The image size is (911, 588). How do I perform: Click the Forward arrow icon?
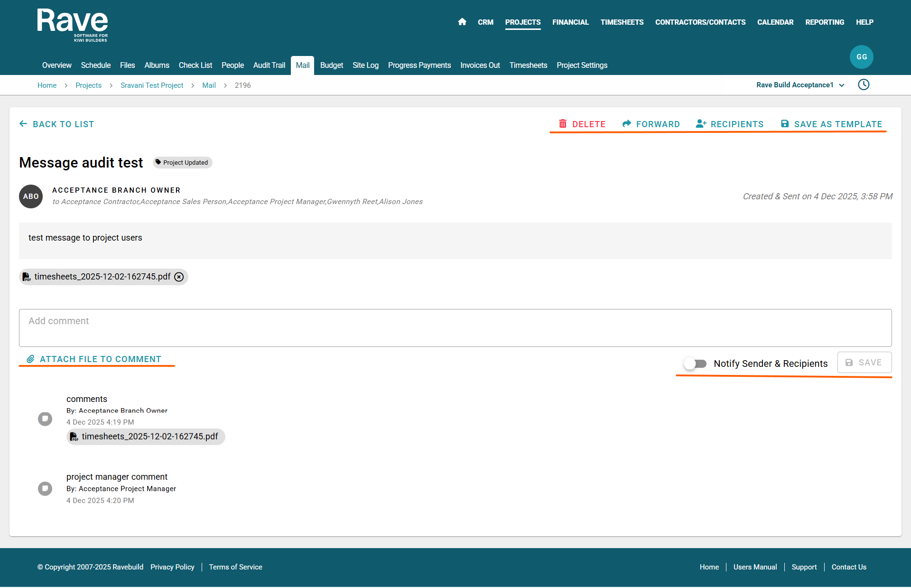tap(627, 124)
